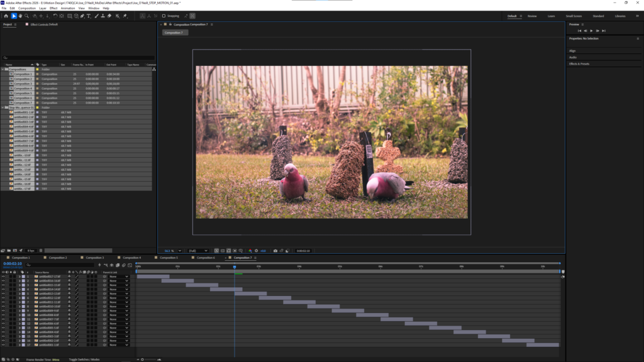Open the viewer resolution (Full) dropdown
The image size is (644, 362).
click(x=198, y=251)
